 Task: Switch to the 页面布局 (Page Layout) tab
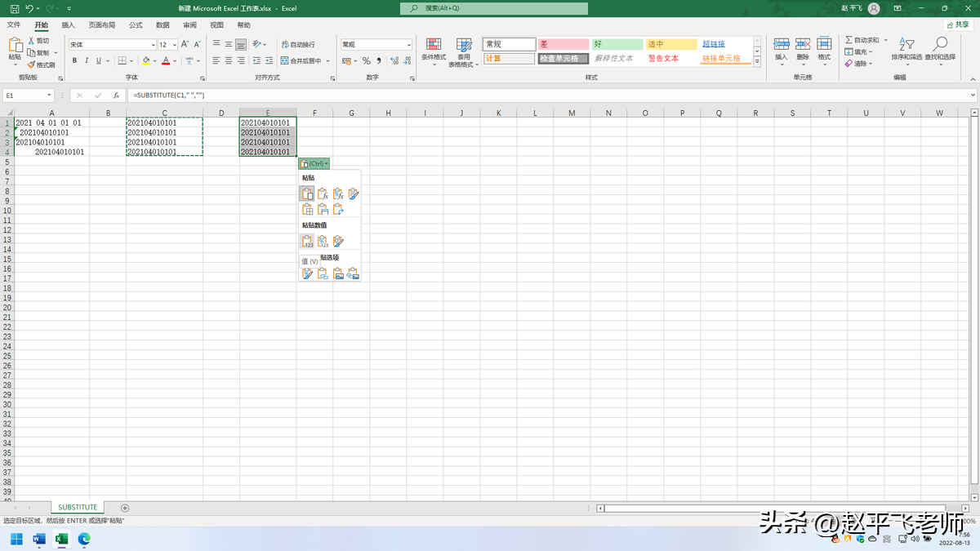coord(102,25)
